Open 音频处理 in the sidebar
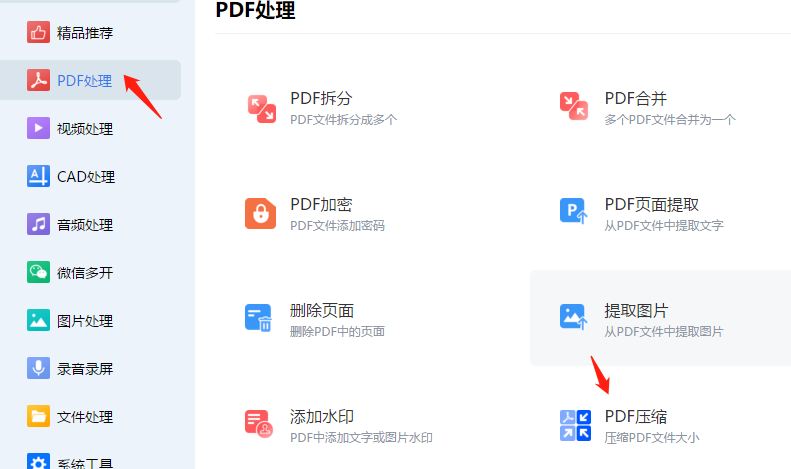The height and width of the screenshot is (469, 791). pos(85,225)
